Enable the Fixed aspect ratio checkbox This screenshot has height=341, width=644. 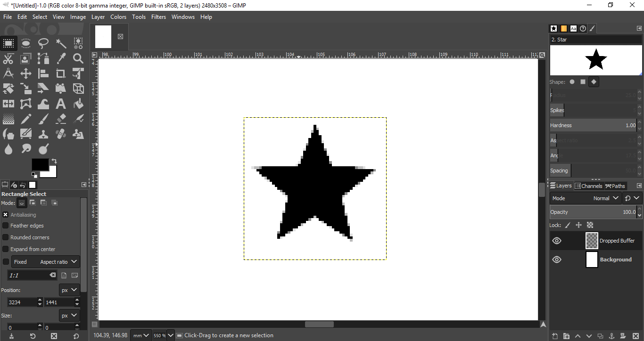click(6, 261)
